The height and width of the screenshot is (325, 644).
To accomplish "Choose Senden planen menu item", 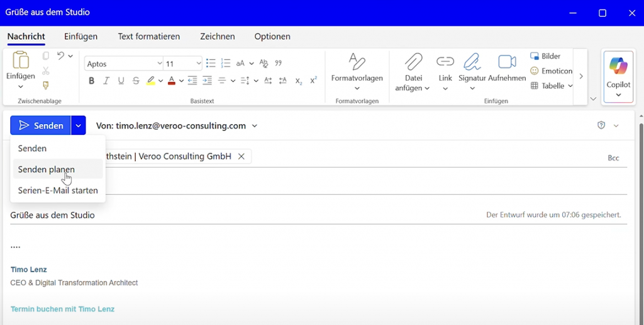I will (x=58, y=169).
